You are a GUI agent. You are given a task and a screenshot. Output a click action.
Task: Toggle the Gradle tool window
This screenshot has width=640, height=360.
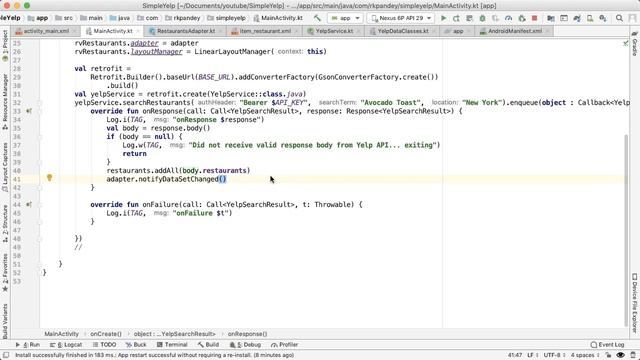(x=635, y=44)
